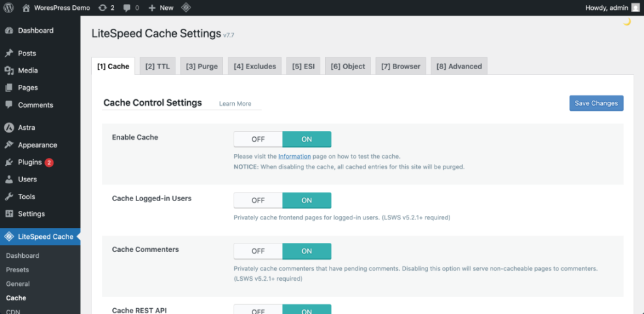
Task: Open Astra menu in sidebar
Action: pyautogui.click(x=26, y=127)
